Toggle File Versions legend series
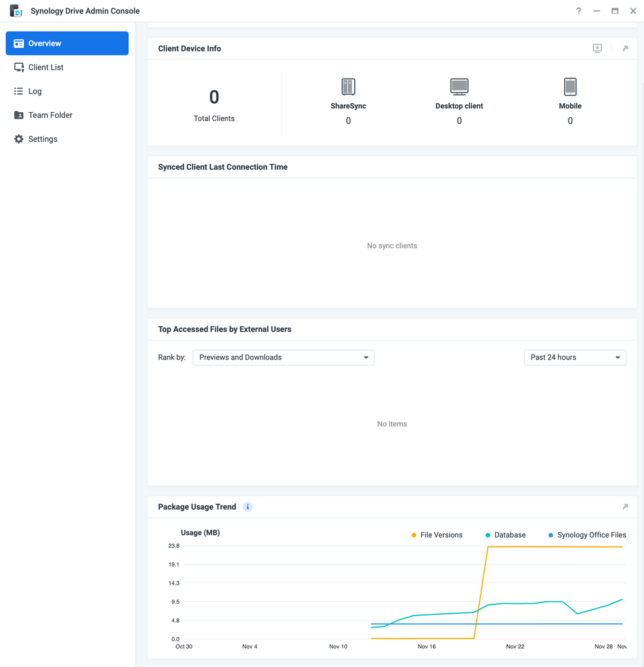Image resolution: width=644 pixels, height=667 pixels. click(x=437, y=535)
